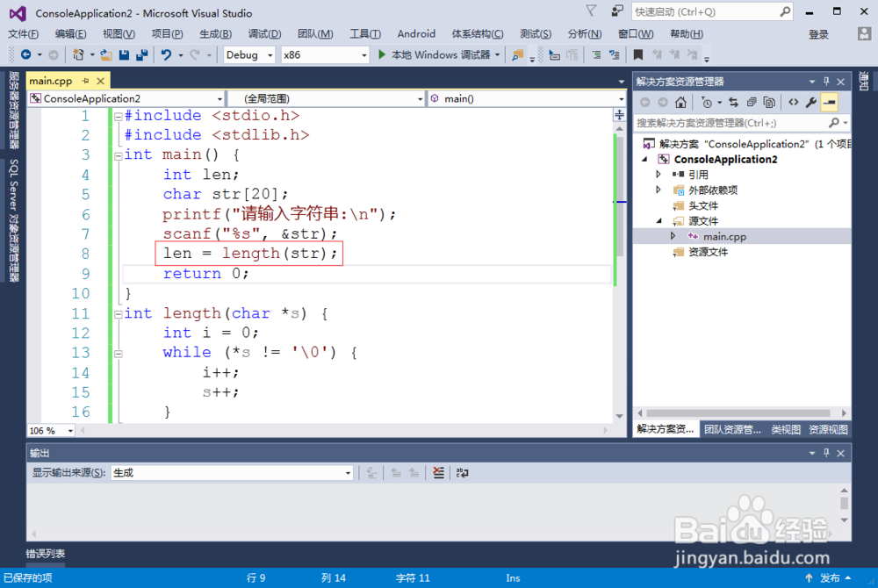
Task: Click the 登录 sign-in link
Action: [x=818, y=35]
